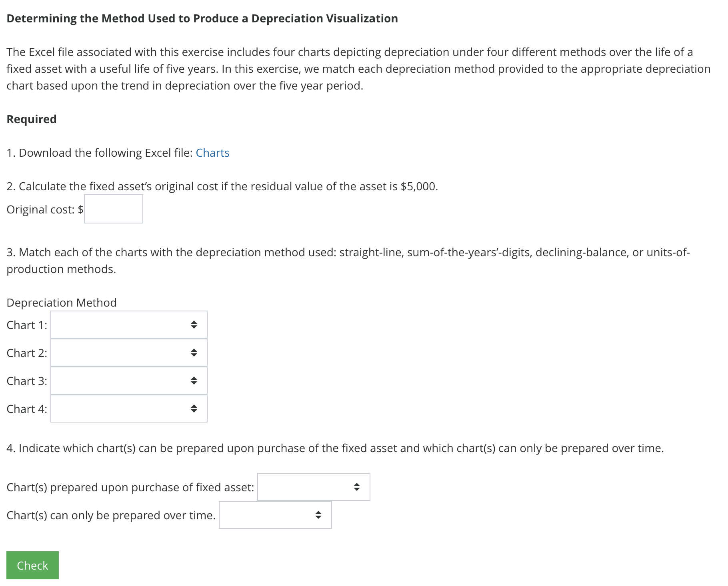Submit answers using the Check button
The width and height of the screenshot is (728, 586).
[x=32, y=565]
